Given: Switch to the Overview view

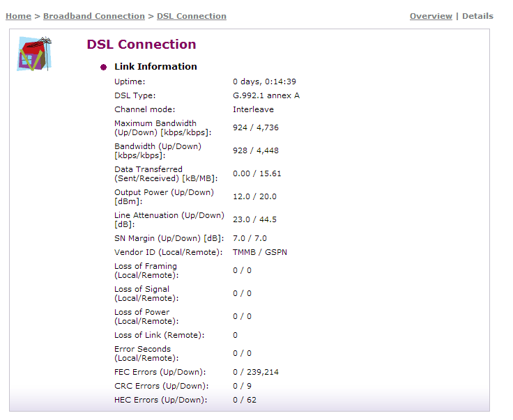Looking at the screenshot, I should coord(431,16).
